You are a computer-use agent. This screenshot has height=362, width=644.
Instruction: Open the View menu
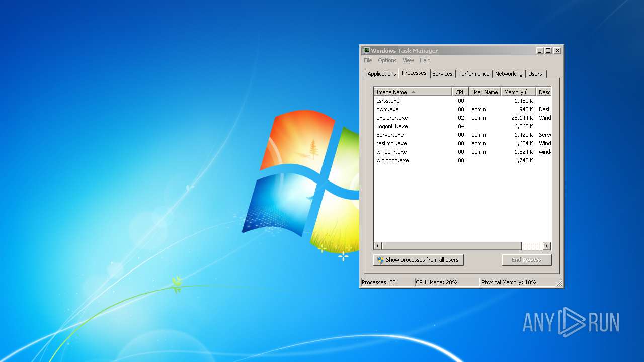pos(408,60)
